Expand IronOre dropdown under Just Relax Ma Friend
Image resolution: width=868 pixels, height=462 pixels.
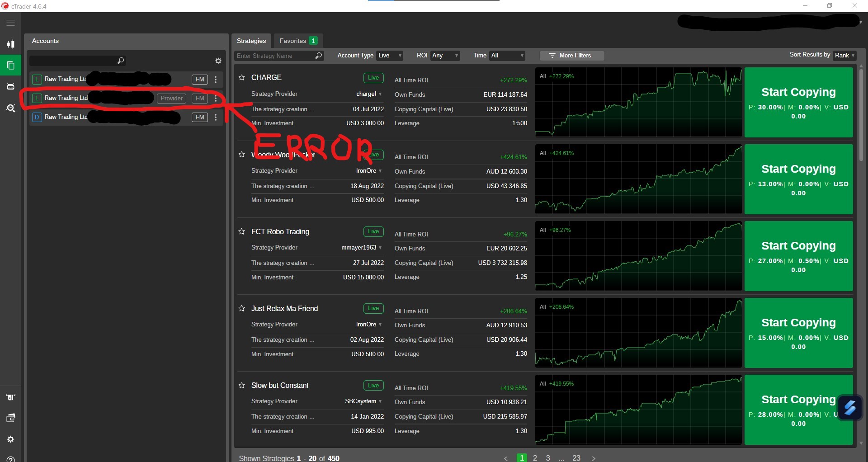coord(380,325)
